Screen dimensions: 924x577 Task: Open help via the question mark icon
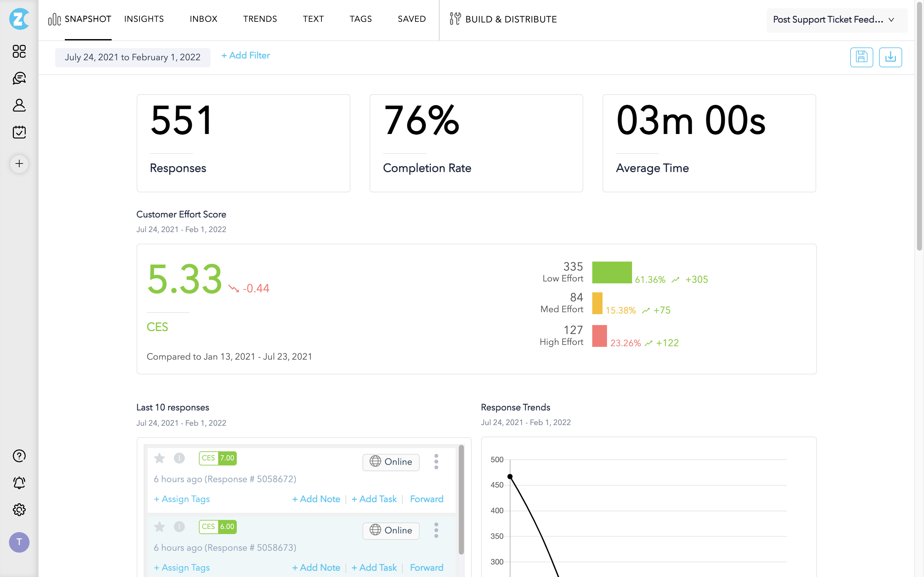[19, 456]
